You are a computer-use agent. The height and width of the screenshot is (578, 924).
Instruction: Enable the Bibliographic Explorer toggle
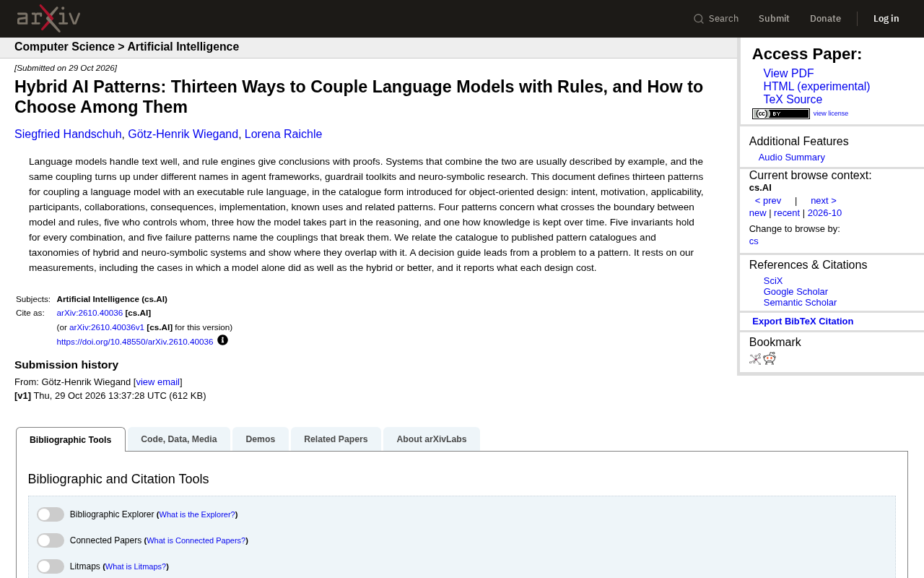tap(51, 514)
